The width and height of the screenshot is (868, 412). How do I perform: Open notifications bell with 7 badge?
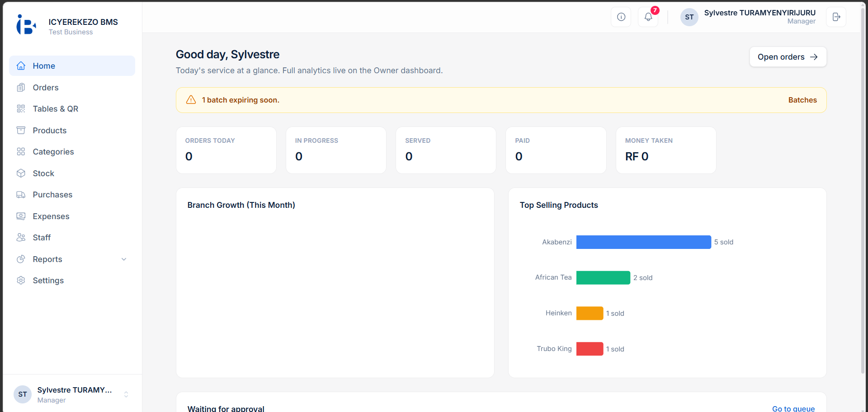[648, 17]
